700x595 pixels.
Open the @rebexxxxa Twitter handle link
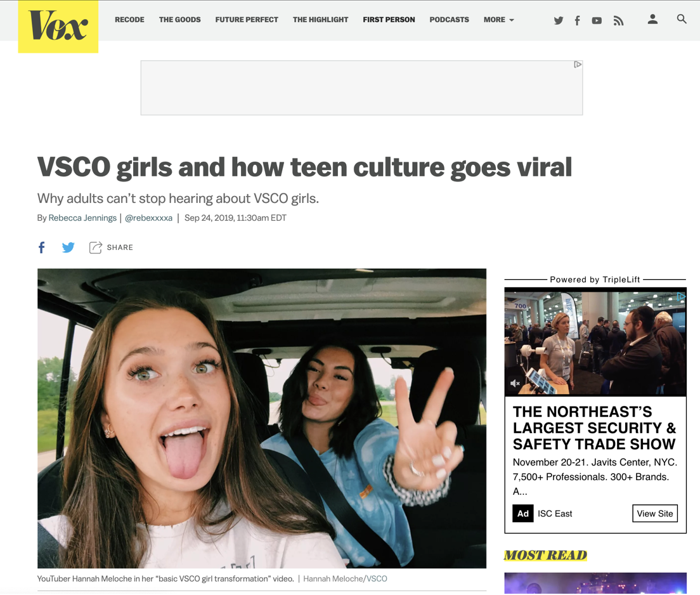(148, 218)
